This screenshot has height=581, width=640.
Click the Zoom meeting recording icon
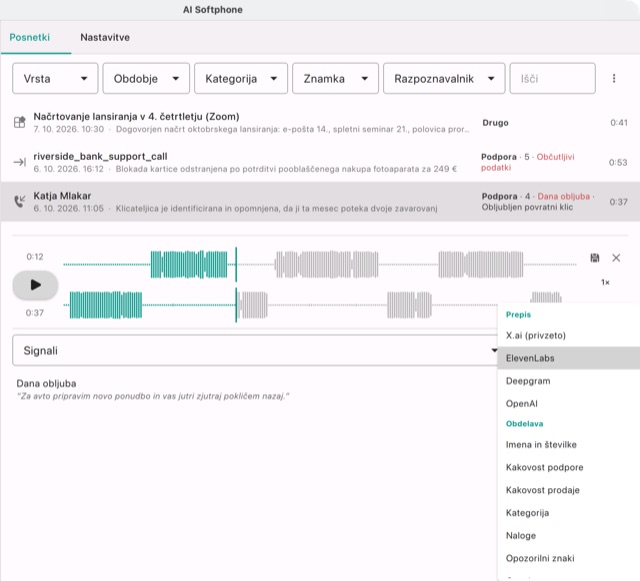(x=20, y=122)
